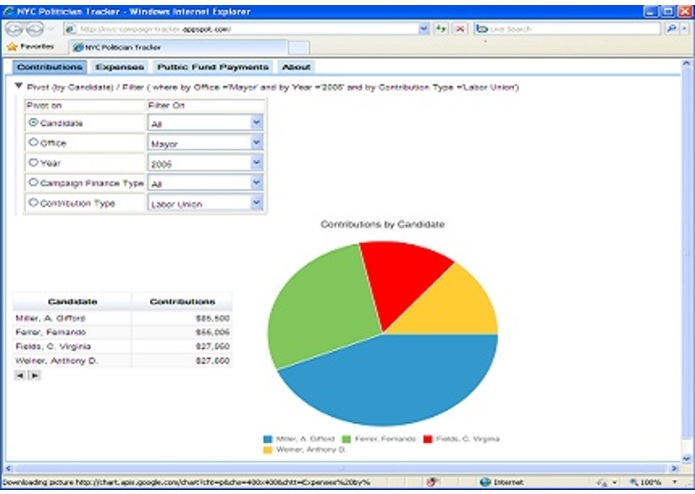Click the Favorites star icon
Screen dimensions: 695x494
[x=12, y=47]
